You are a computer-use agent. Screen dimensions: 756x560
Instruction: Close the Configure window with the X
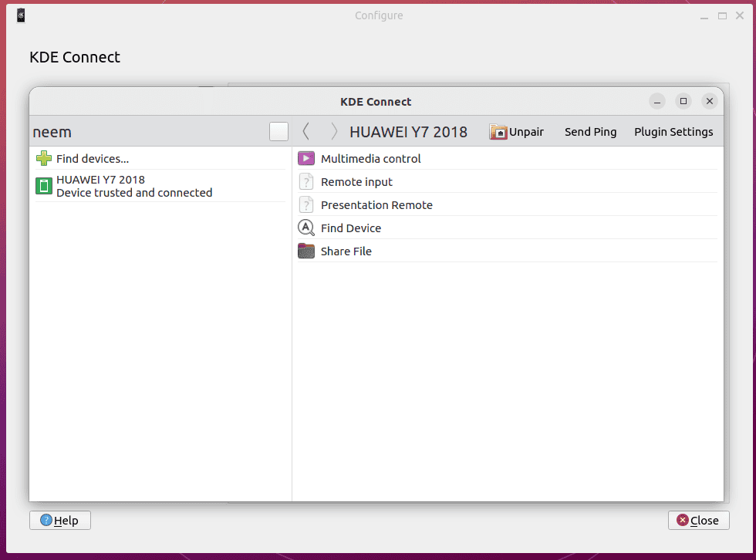[740, 15]
